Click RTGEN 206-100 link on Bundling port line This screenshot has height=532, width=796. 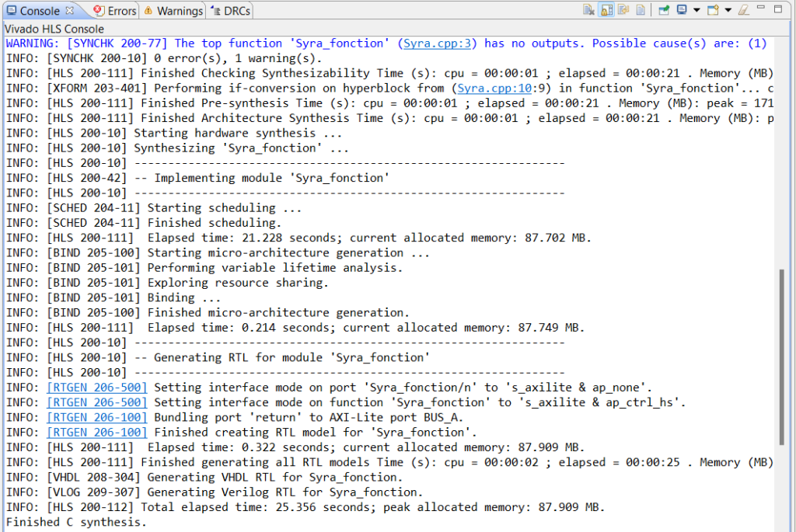point(96,417)
